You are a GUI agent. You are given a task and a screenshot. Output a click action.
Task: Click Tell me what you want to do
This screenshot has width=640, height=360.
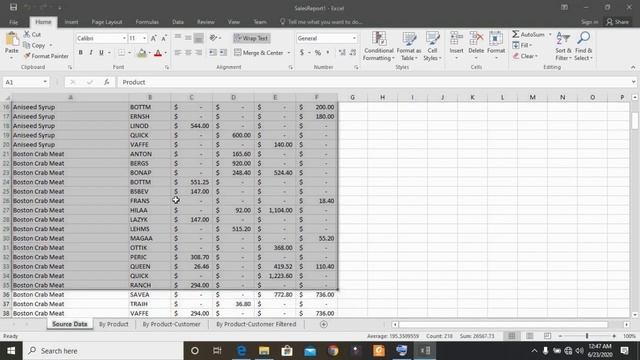click(322, 22)
